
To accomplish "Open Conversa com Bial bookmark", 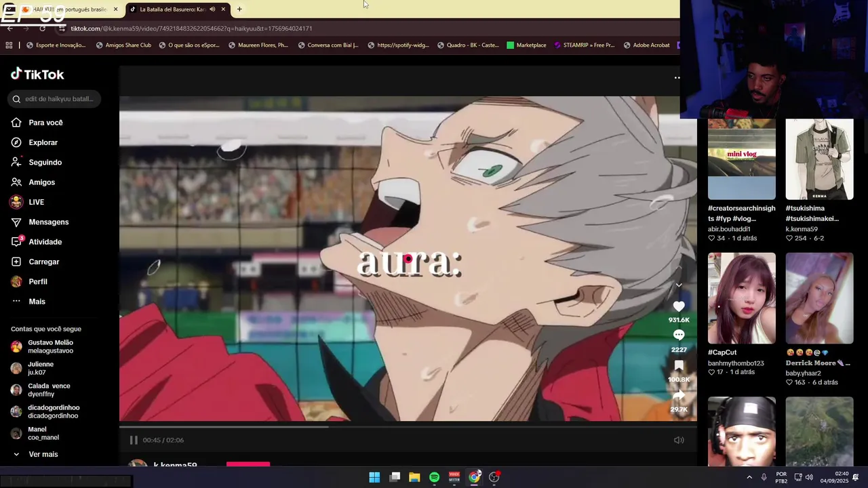I will [x=328, y=45].
